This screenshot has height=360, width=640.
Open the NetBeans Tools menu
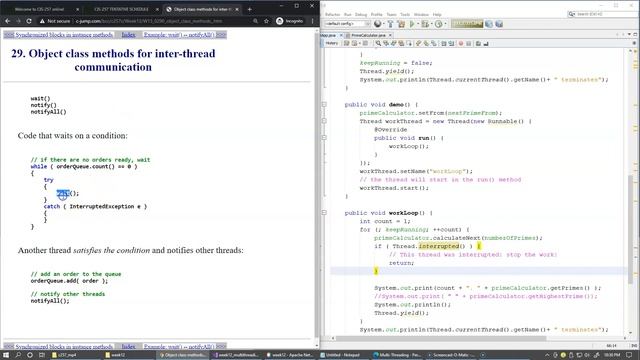point(405,14)
